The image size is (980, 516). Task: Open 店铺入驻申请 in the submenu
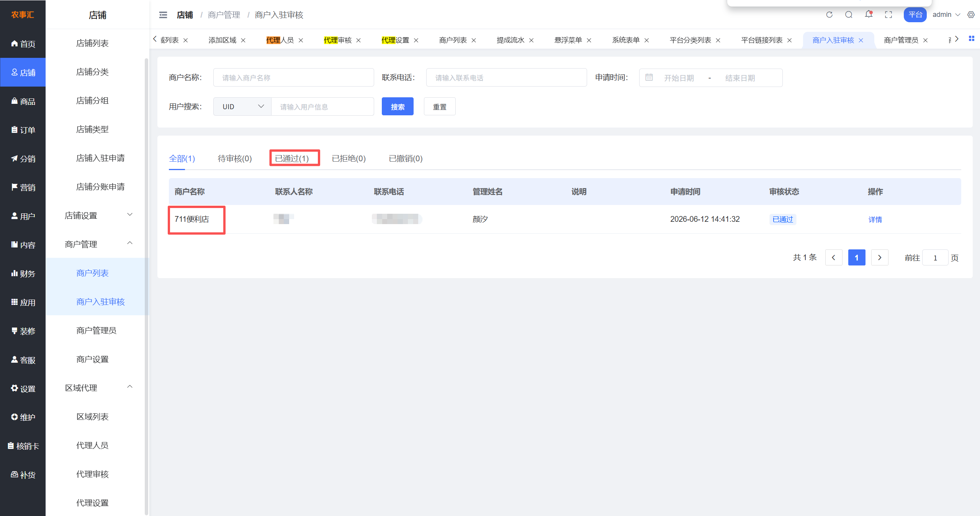pos(100,158)
